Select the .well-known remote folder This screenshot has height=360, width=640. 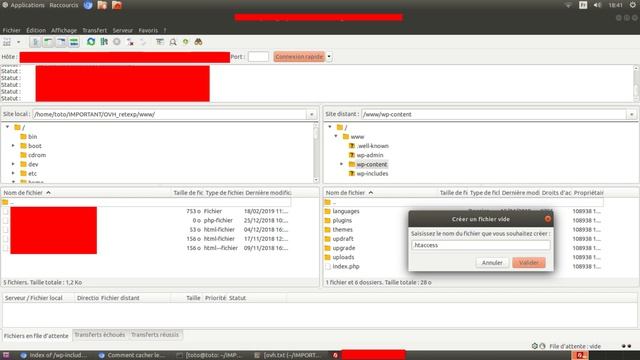(372, 146)
